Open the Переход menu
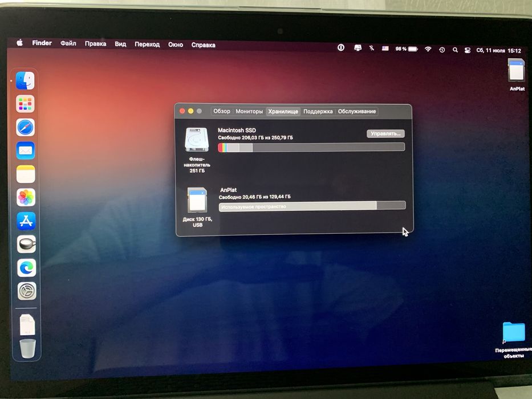This screenshot has width=532, height=399. 147,44
